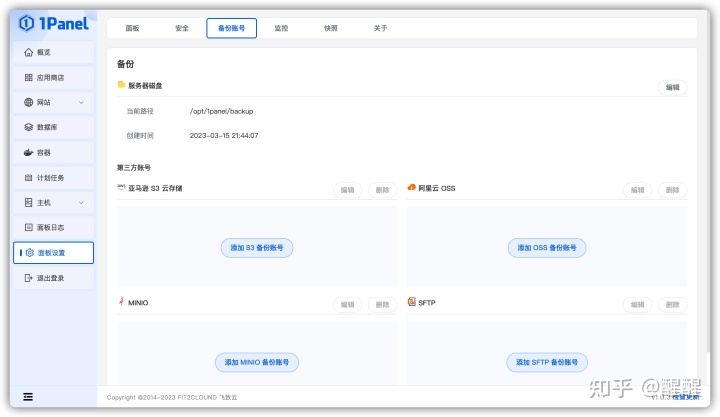Open the 概览 overview home icon
Viewport: 720px width, 417px height.
tap(28, 52)
